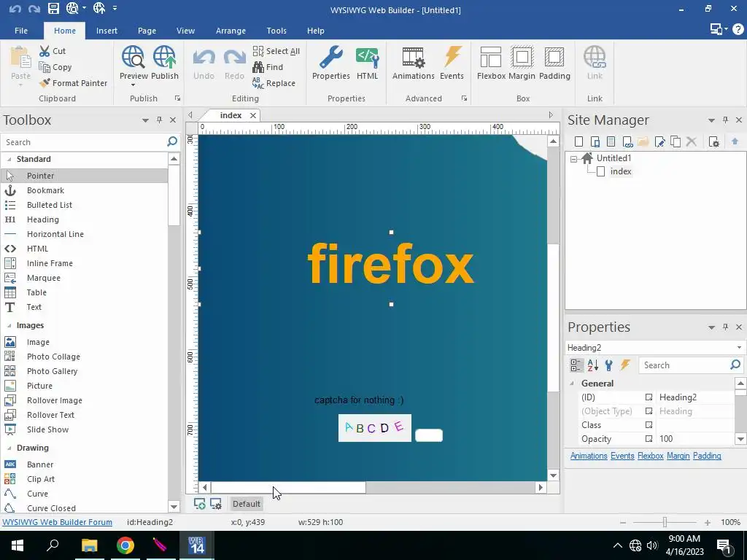
Task: Collapse the Standard toolbox section
Action: pos(9,159)
